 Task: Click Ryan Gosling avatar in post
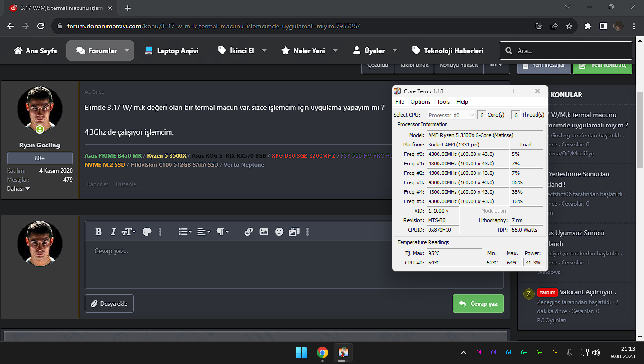coord(40,109)
